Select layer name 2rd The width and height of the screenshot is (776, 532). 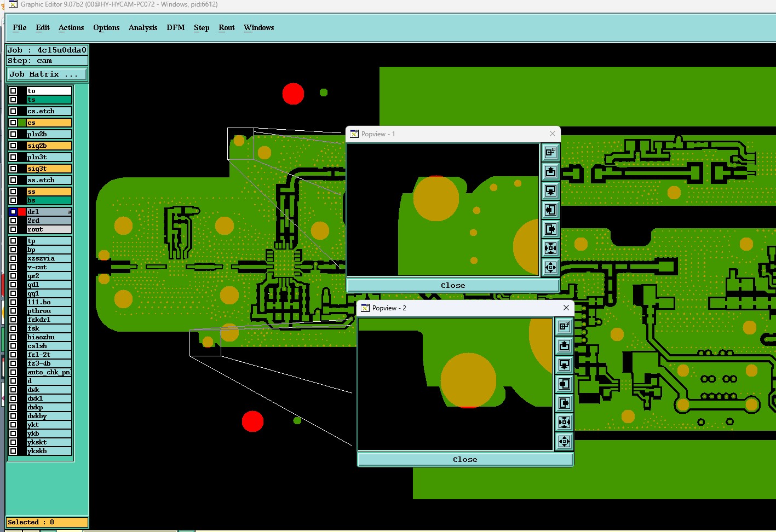pos(49,221)
